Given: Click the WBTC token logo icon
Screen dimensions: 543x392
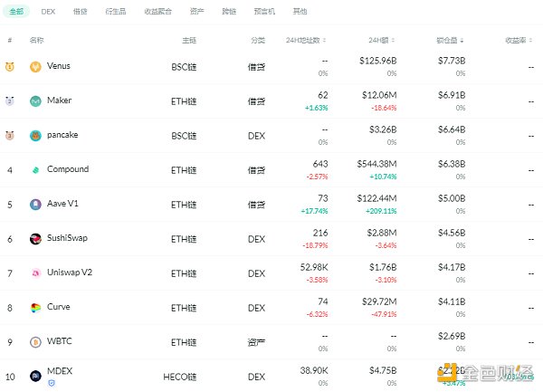Looking at the screenshot, I should coord(35,342).
